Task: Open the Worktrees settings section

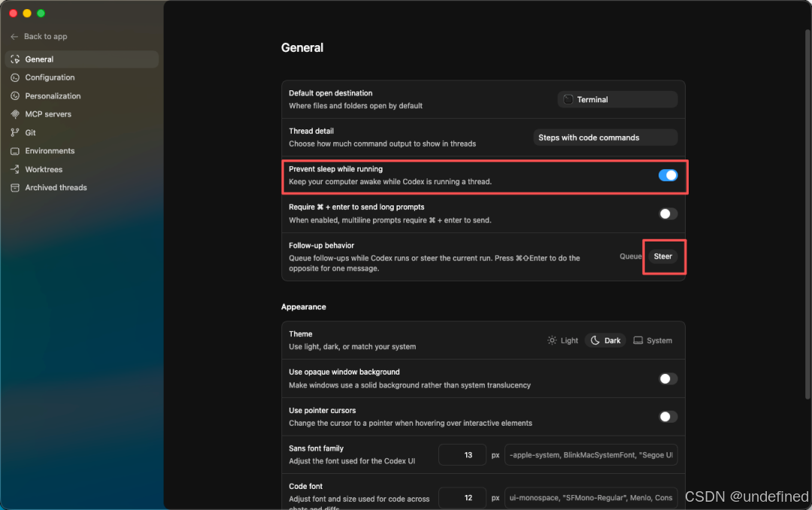Action: 82,169
